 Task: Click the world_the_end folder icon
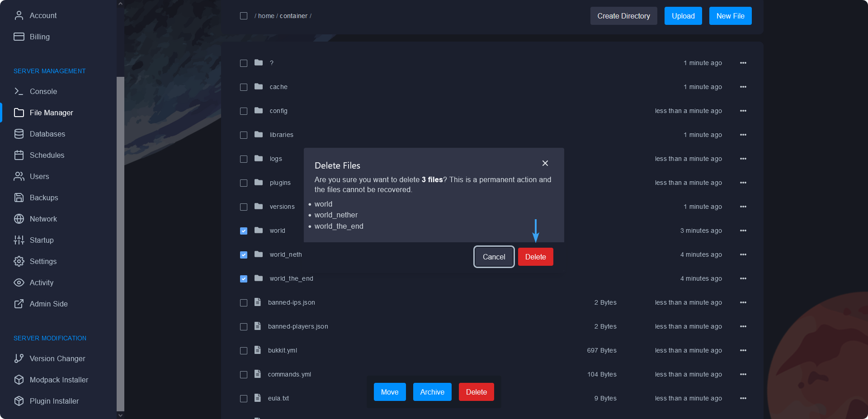(x=259, y=278)
